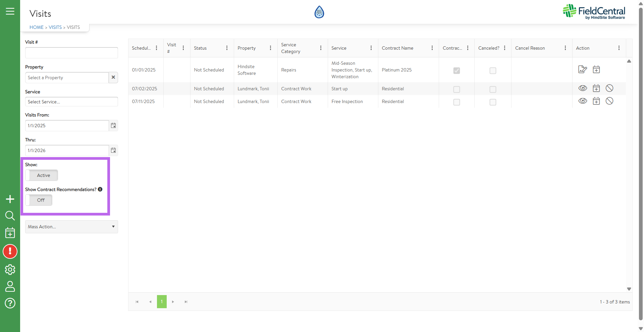This screenshot has width=644, height=332.
Task: Schedule the Free Inspection visit via calendar icon
Action: pyautogui.click(x=596, y=101)
